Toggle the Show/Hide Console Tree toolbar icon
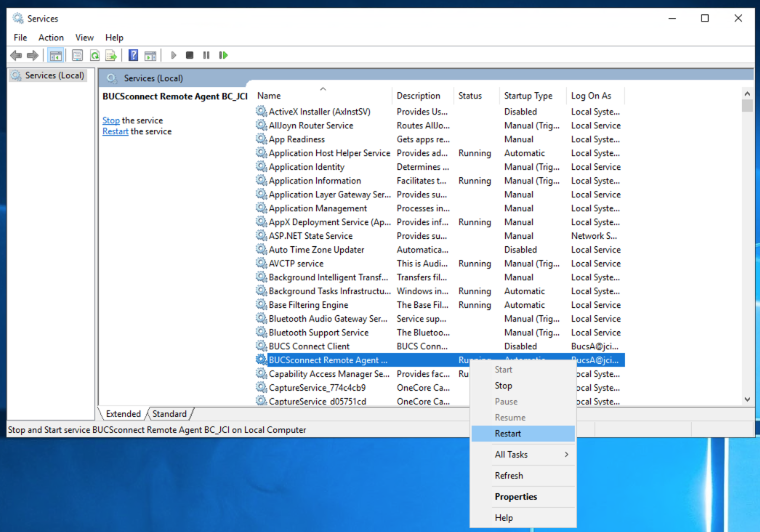Image resolution: width=760 pixels, height=532 pixels. pyautogui.click(x=56, y=55)
